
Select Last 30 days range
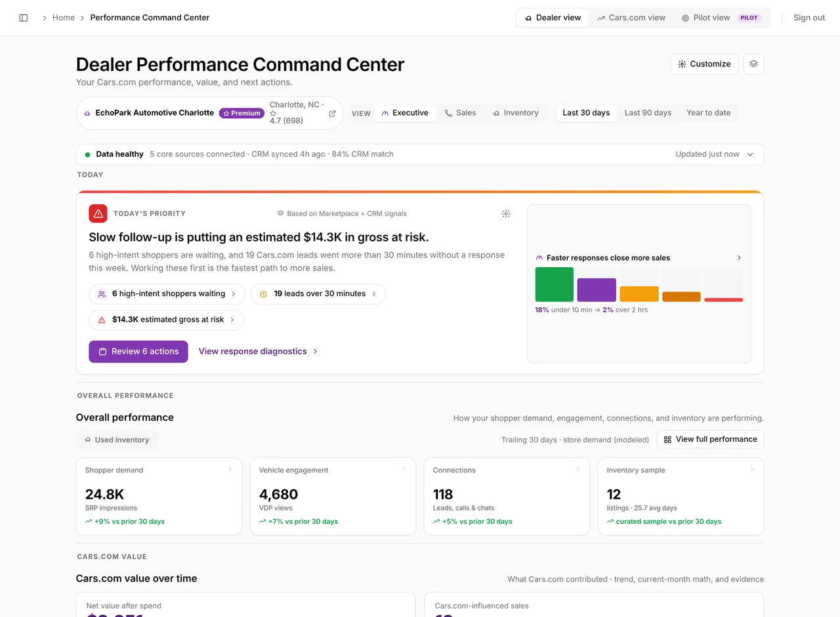586,113
